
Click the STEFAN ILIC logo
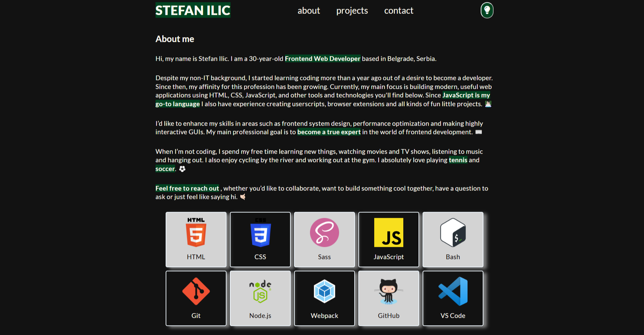click(192, 10)
